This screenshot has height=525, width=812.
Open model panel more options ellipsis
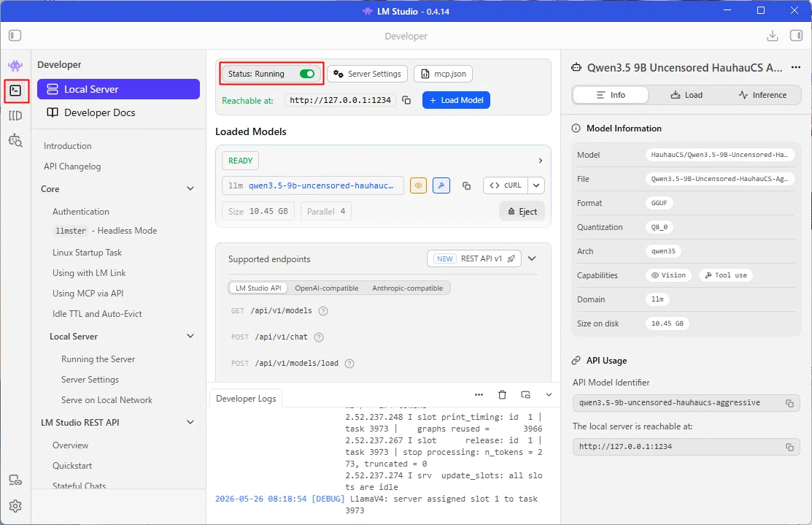point(796,67)
